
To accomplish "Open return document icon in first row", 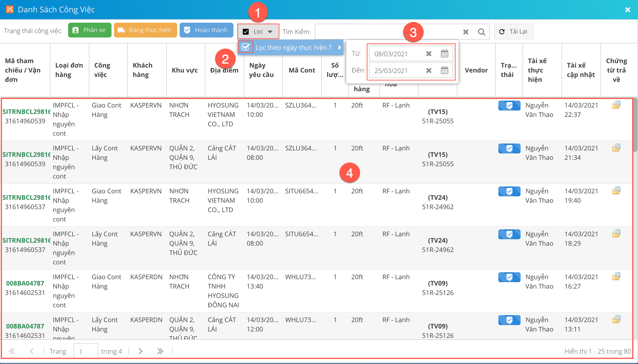I will pyautogui.click(x=616, y=105).
